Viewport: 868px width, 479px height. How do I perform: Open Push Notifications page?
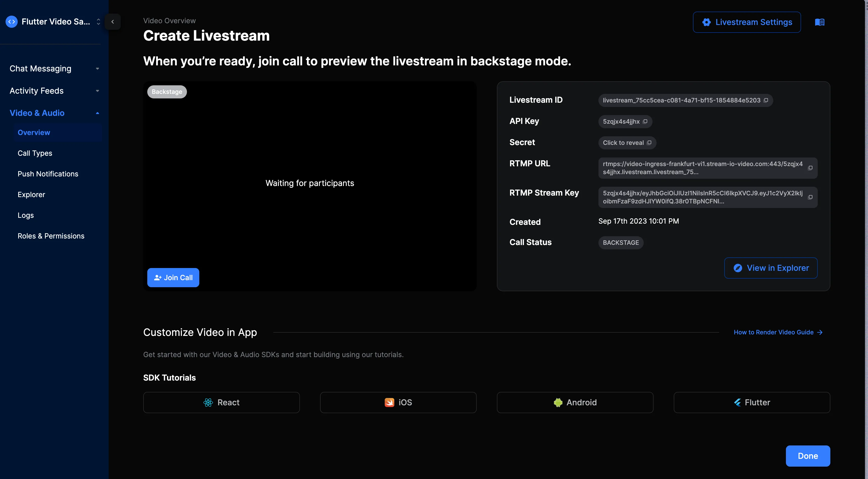pos(48,174)
